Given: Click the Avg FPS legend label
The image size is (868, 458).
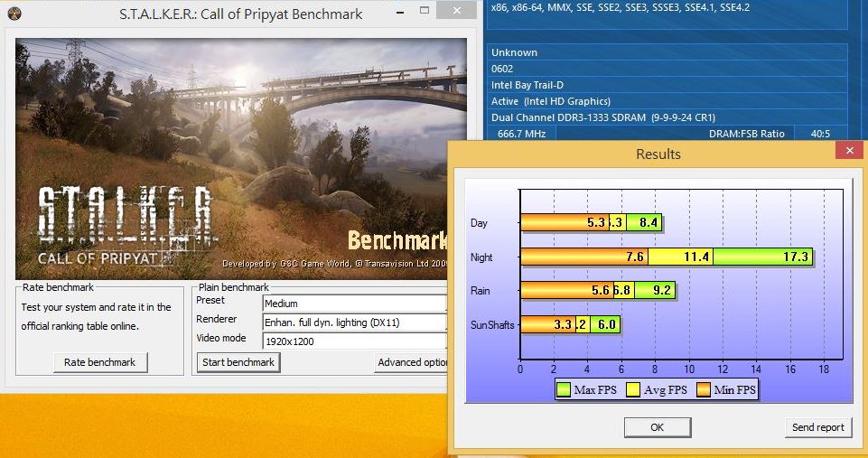Looking at the screenshot, I should click(x=666, y=390).
